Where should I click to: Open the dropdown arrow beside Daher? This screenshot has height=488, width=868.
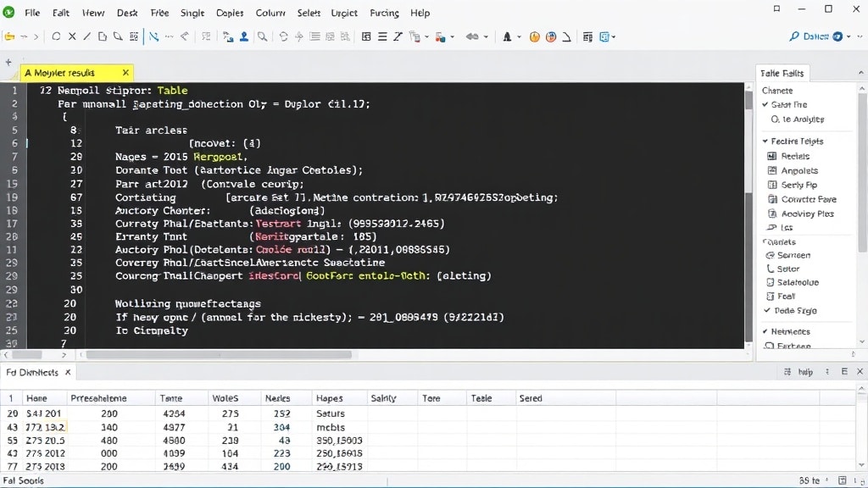click(849, 37)
